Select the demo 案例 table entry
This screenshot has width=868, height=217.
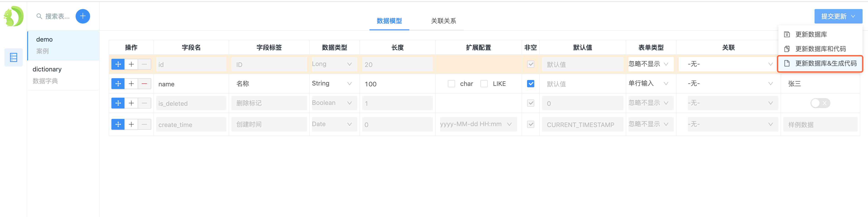pos(63,45)
